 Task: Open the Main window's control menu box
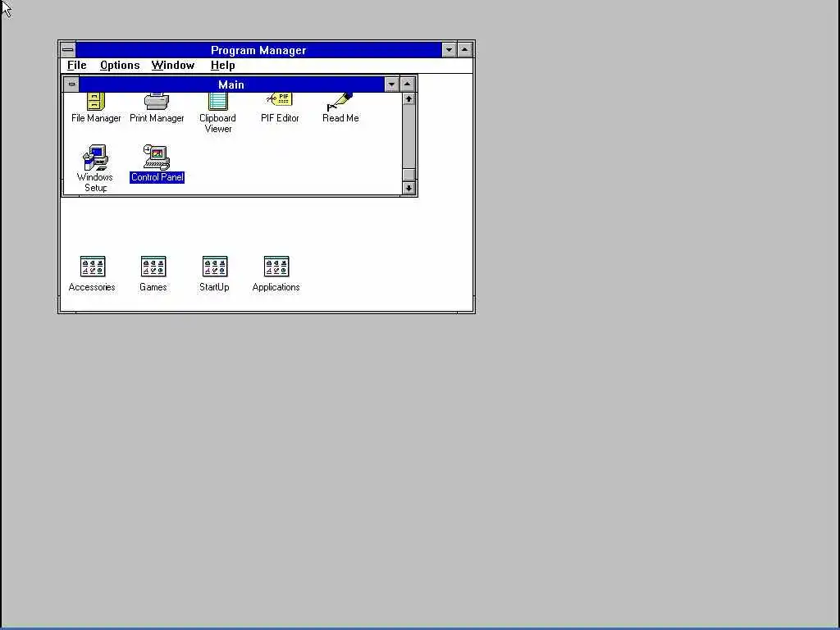tap(72, 84)
